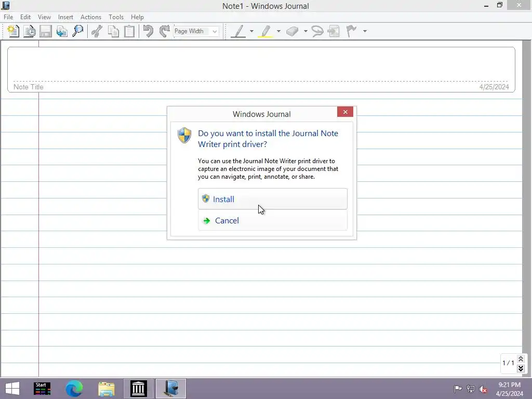Open Action Center flag tray icon
532x399 pixels.
point(458,389)
